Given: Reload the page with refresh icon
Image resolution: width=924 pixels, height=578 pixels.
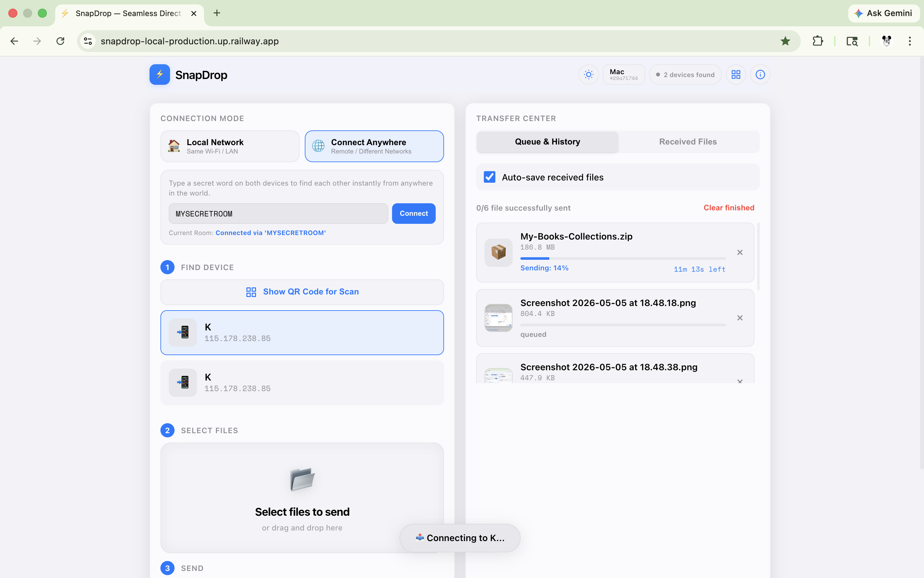Looking at the screenshot, I should click(x=60, y=41).
